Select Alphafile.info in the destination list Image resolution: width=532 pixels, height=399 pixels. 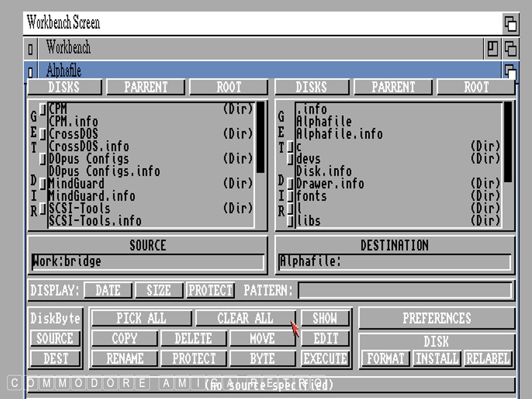(x=339, y=134)
